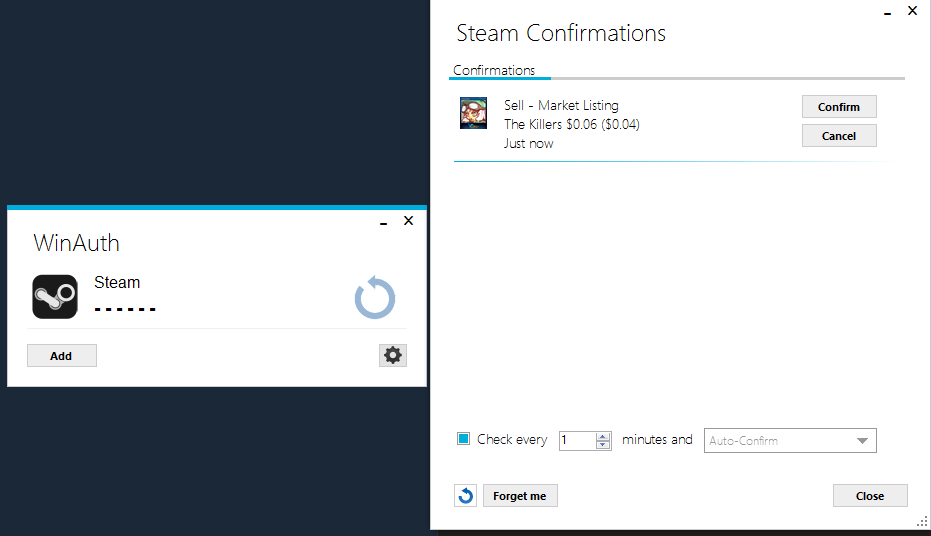
Task: Close Steam Confirmations with X
Action: pos(913,11)
